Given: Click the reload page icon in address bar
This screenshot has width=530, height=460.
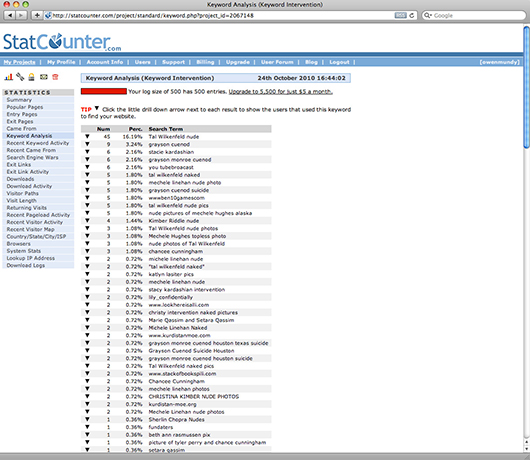Looking at the screenshot, I should pyautogui.click(x=411, y=15).
